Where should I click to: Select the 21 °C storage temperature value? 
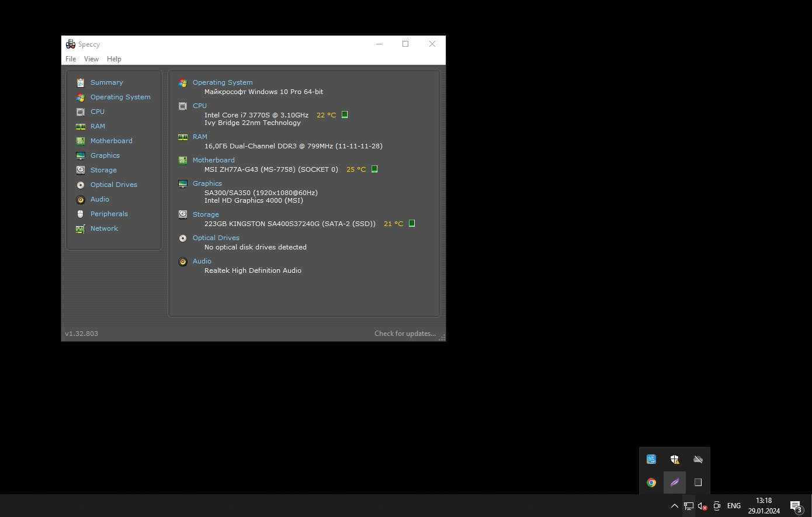pyautogui.click(x=393, y=224)
